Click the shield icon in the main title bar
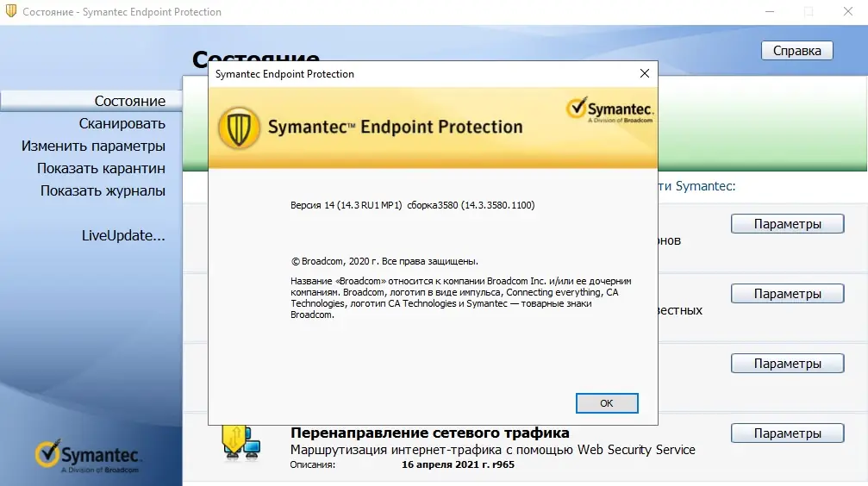868x486 pixels. [10, 12]
